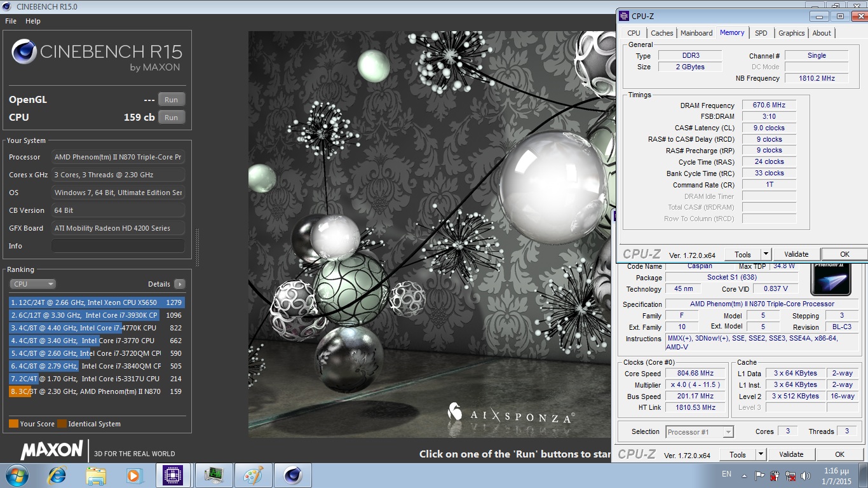868x488 pixels.
Task: Click Validate in rear CPU-Z window
Action: [x=791, y=454]
